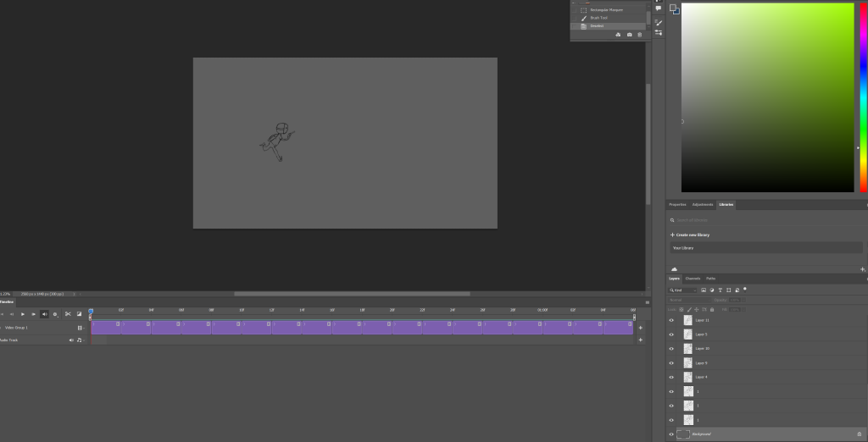Viewport: 868px width, 442px height.
Task: Select Brush Tool history state
Action: [598, 18]
